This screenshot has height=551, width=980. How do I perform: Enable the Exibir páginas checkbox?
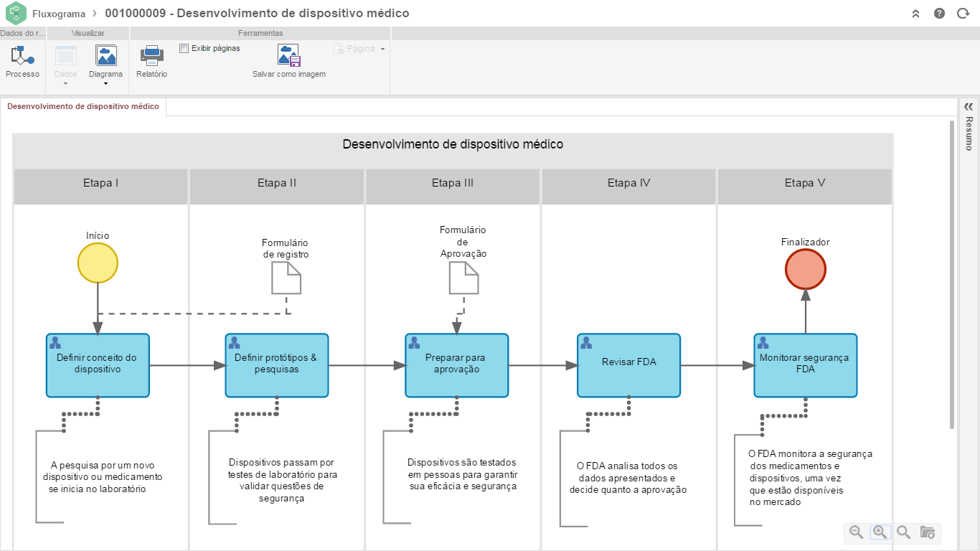[184, 49]
